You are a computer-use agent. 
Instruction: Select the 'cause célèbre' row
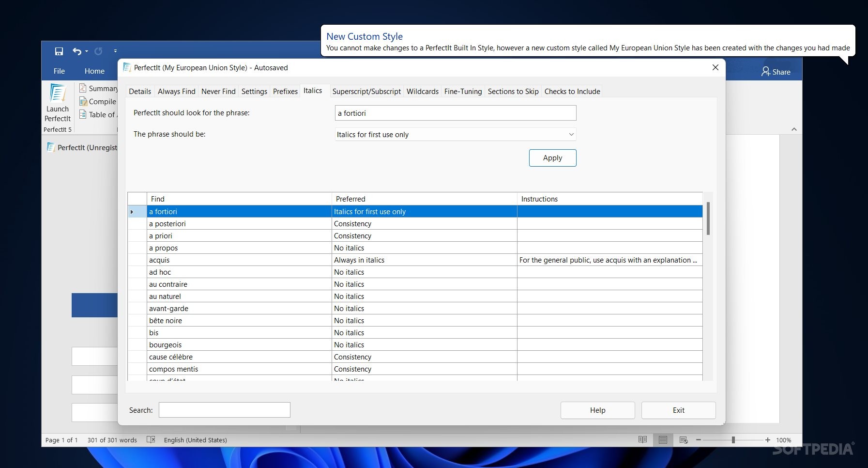[x=415, y=357]
